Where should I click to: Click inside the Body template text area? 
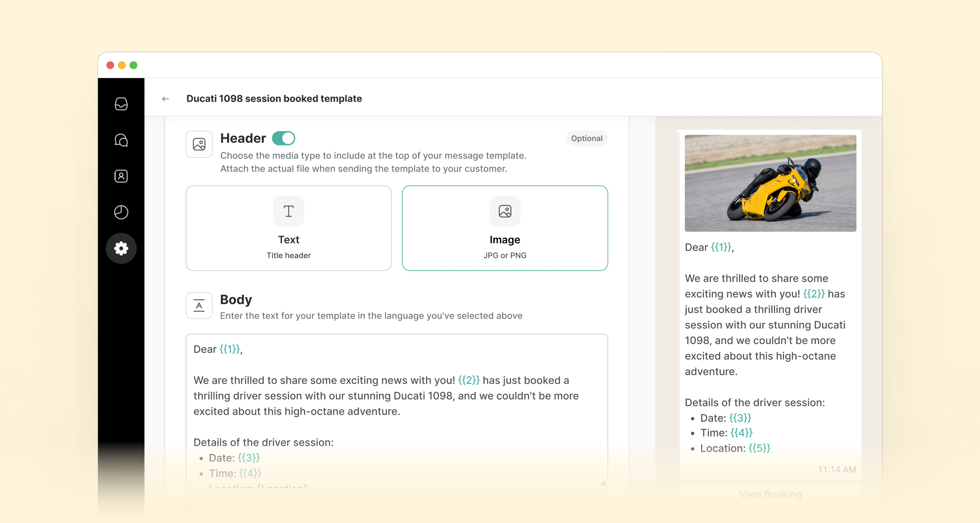click(x=397, y=411)
